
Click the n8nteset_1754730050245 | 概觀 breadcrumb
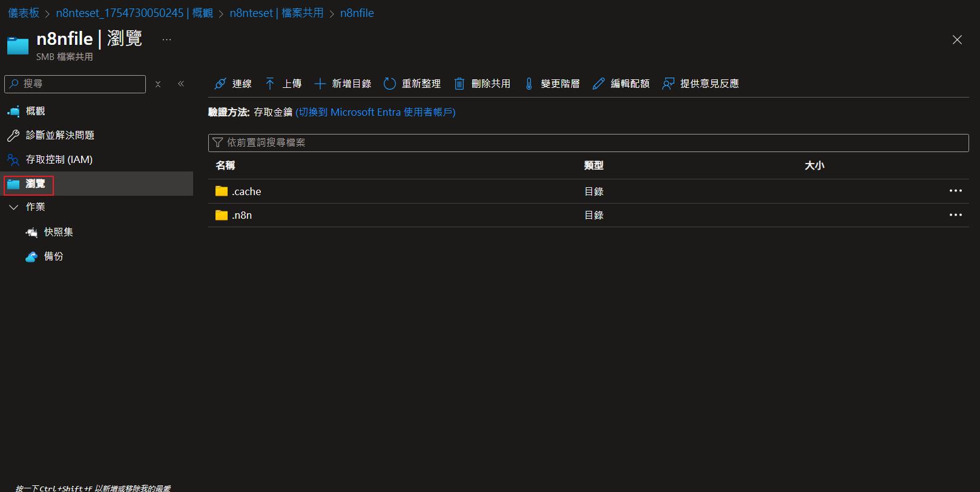coord(134,13)
